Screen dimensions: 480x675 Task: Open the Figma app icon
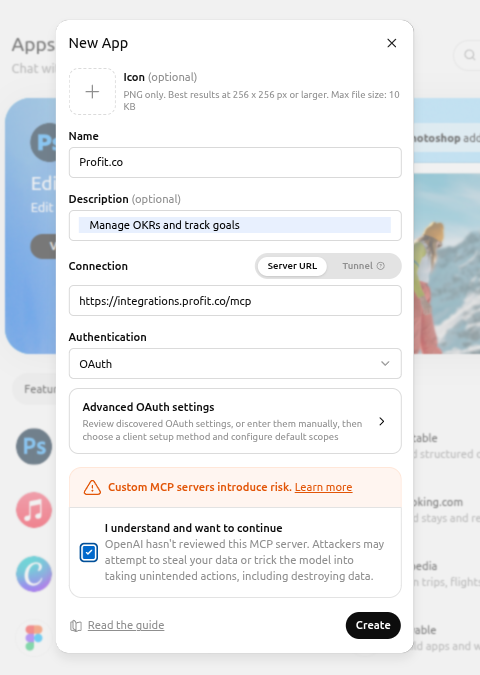(x=34, y=638)
